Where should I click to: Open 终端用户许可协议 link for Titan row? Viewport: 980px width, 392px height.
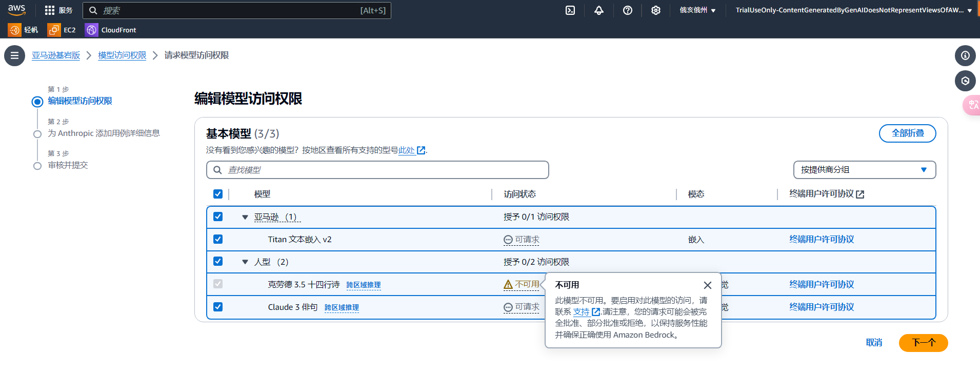pyautogui.click(x=822, y=240)
